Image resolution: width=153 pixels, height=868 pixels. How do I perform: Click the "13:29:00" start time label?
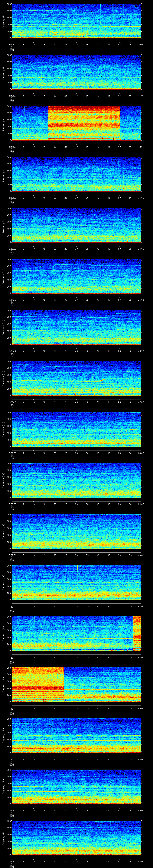[x=12, y=44]
